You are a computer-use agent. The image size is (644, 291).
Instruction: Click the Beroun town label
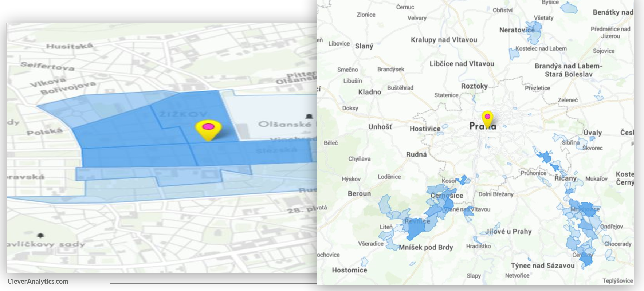(x=359, y=194)
